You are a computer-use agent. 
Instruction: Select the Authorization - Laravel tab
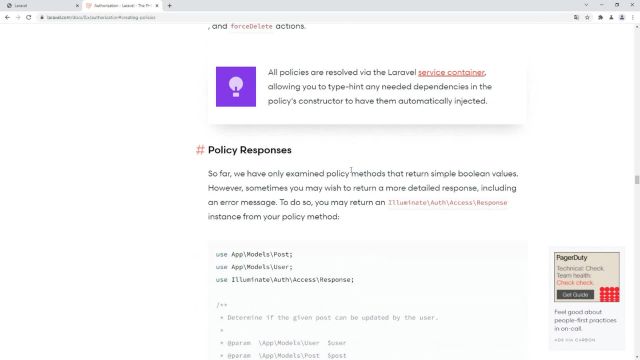[121, 6]
